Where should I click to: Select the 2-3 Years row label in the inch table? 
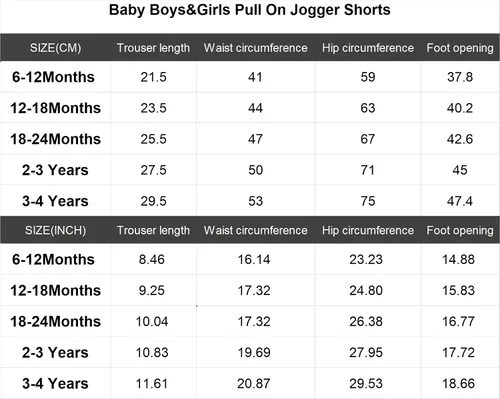(55, 352)
